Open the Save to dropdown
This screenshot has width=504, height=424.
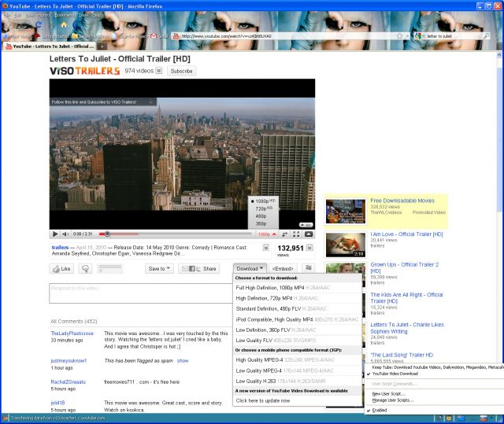pos(158,268)
